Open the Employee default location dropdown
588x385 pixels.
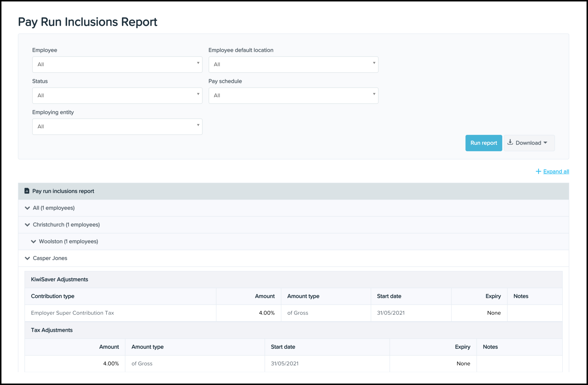(x=293, y=65)
